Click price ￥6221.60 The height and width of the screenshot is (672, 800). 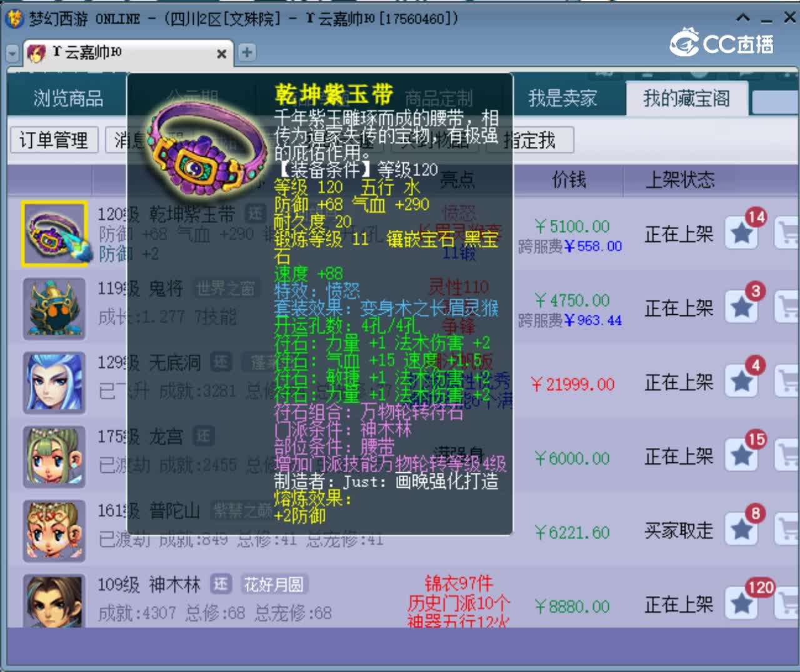[572, 533]
